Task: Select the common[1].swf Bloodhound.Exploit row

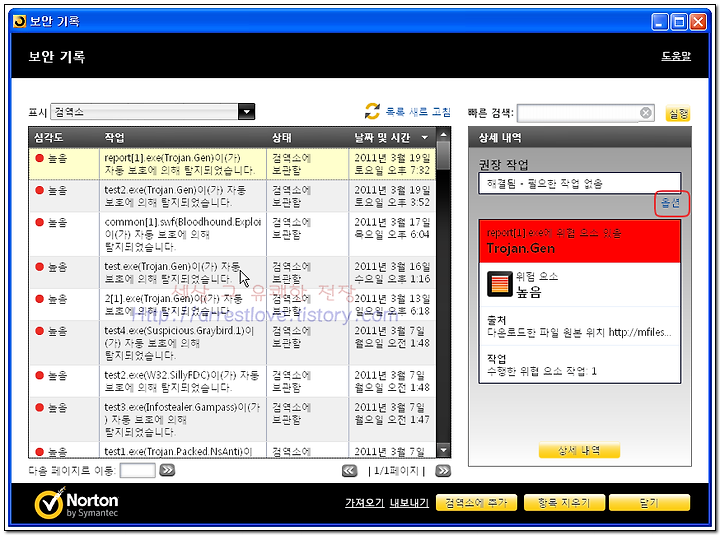Action: click(x=232, y=234)
